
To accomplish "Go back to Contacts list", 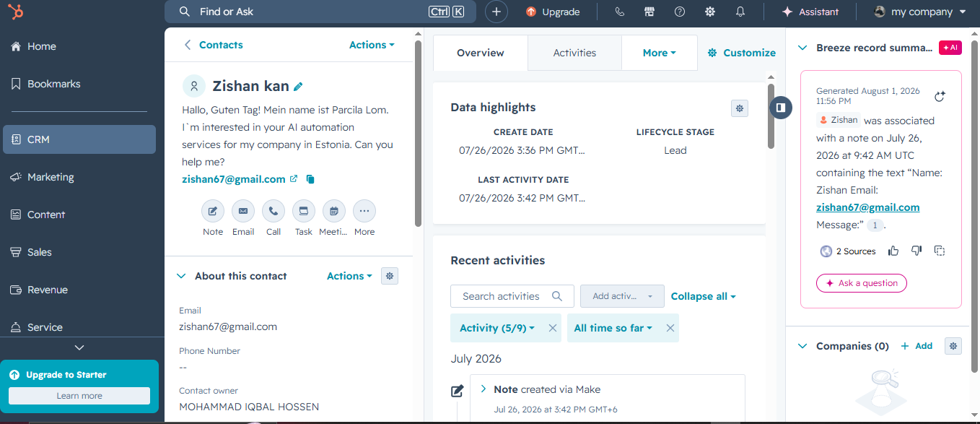I will 214,45.
